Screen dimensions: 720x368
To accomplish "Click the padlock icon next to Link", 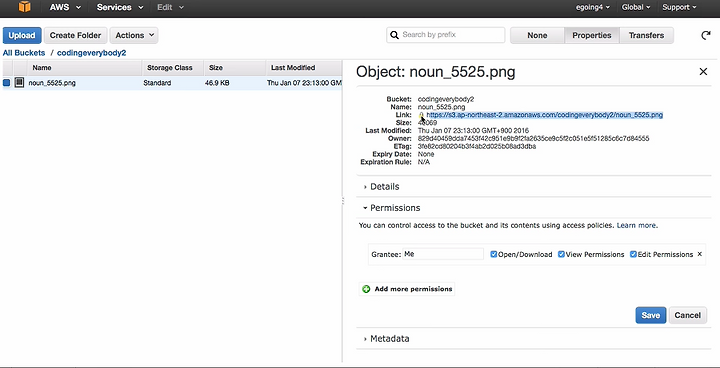I will (x=421, y=115).
